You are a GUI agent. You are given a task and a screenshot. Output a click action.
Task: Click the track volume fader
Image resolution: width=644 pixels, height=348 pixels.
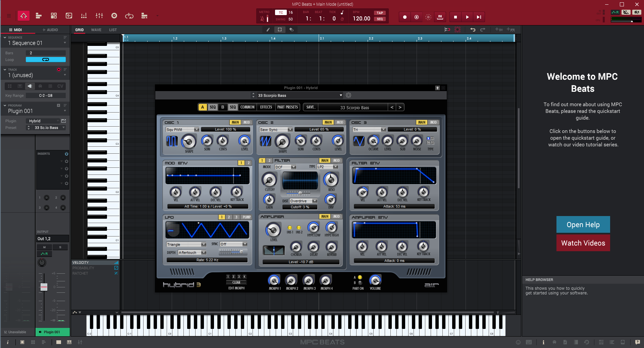tap(44, 287)
